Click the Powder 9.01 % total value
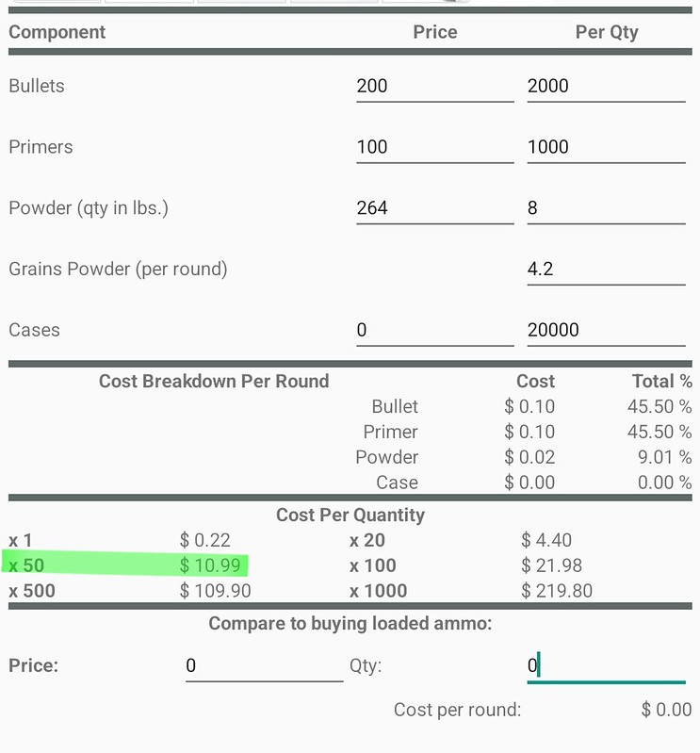Viewport: 700px width, 753px height. (664, 457)
